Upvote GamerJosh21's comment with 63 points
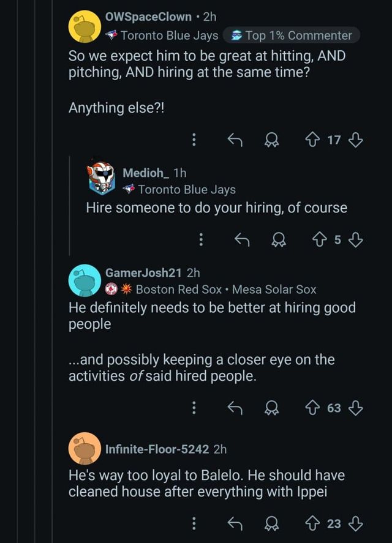 click(312, 407)
